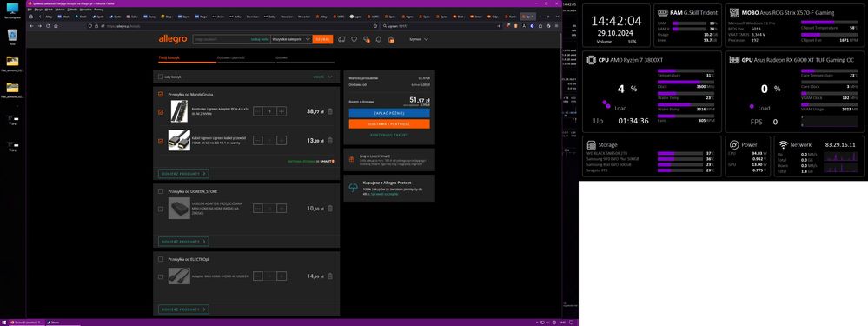
Task: Delete the Ugreen PCIe adapter using trash icon
Action: [330, 111]
